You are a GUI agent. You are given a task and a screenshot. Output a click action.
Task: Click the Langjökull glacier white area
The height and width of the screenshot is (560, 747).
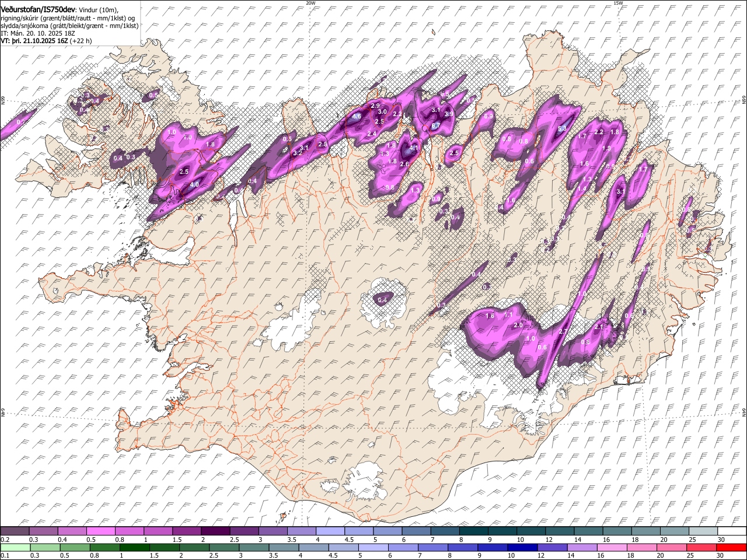[x=292, y=327]
